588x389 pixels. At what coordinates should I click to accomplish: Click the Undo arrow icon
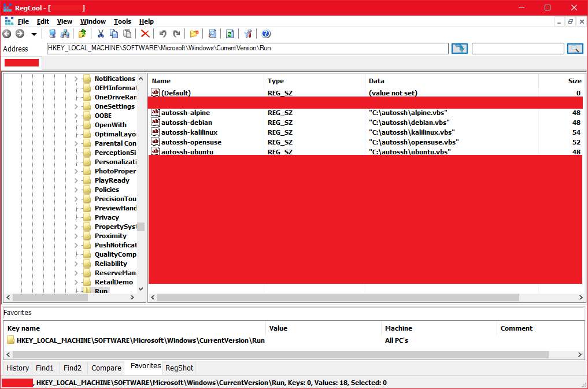[162, 34]
